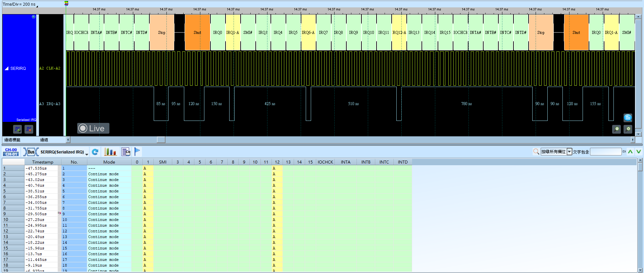
Task: Click the 通道標籤 column label
Action: tap(12, 140)
